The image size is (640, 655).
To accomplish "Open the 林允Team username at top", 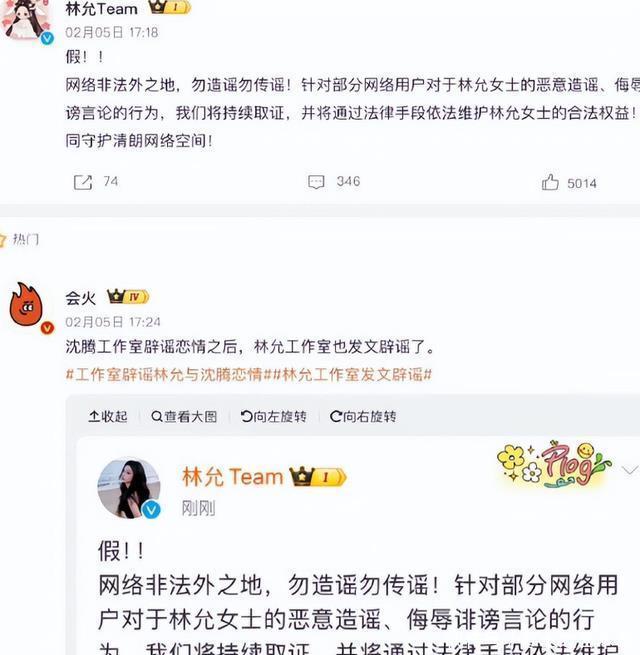I will (102, 8).
